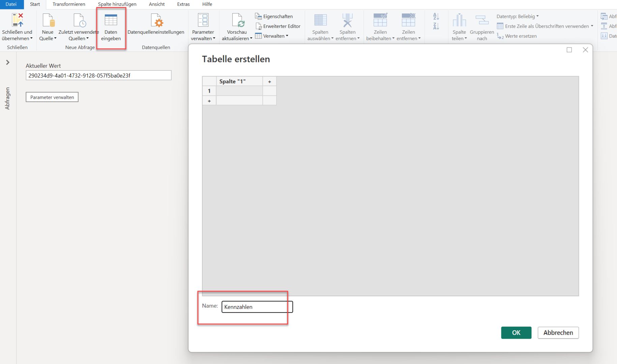Expand the Spalten auswählen dropdown arrow
Image resolution: width=617 pixels, height=364 pixels.
pos(332,38)
